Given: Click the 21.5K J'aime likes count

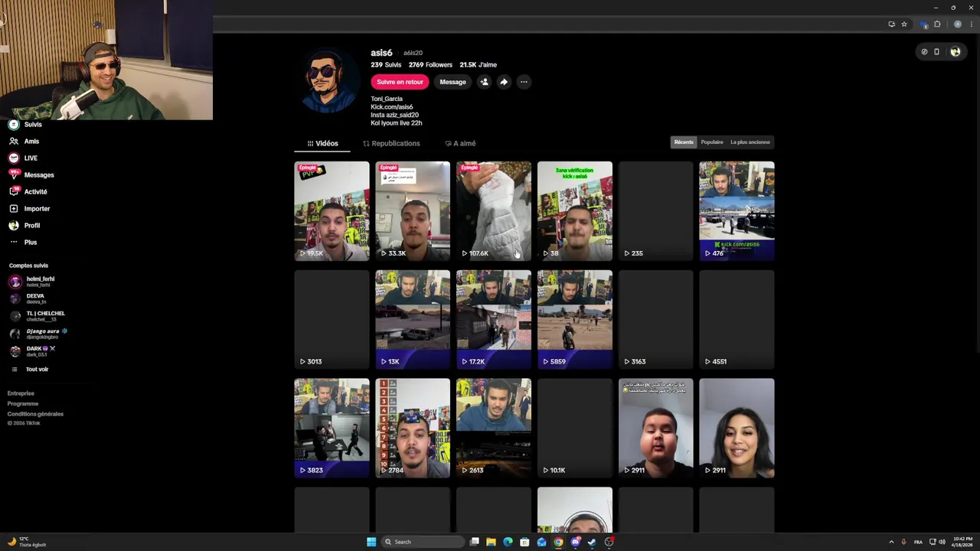Looking at the screenshot, I should pyautogui.click(x=478, y=65).
